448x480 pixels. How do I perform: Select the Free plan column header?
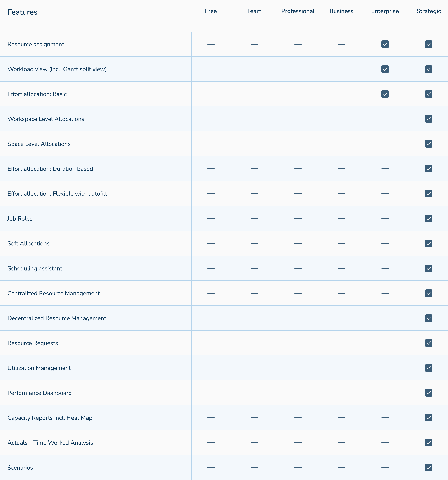coord(211,11)
